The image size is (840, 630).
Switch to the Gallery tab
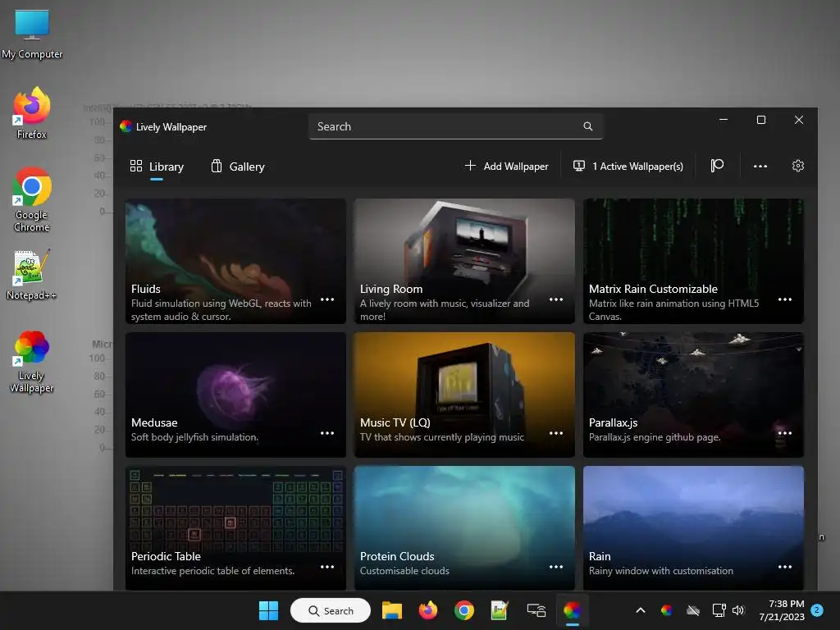tap(238, 167)
